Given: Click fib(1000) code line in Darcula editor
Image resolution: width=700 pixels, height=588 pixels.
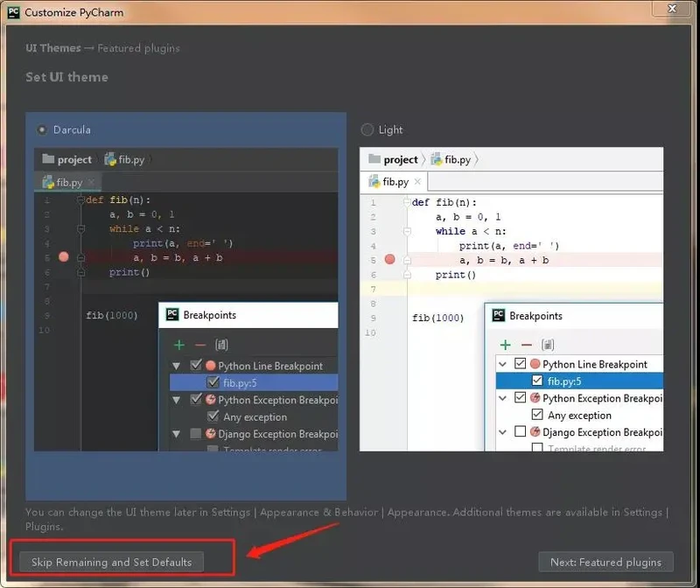Looking at the screenshot, I should 112,315.
